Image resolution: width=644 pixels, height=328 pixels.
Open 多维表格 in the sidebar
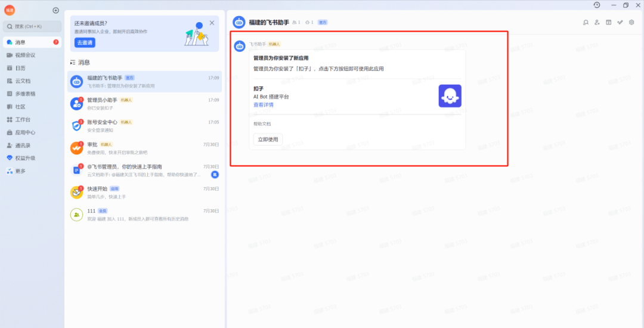pyautogui.click(x=24, y=94)
